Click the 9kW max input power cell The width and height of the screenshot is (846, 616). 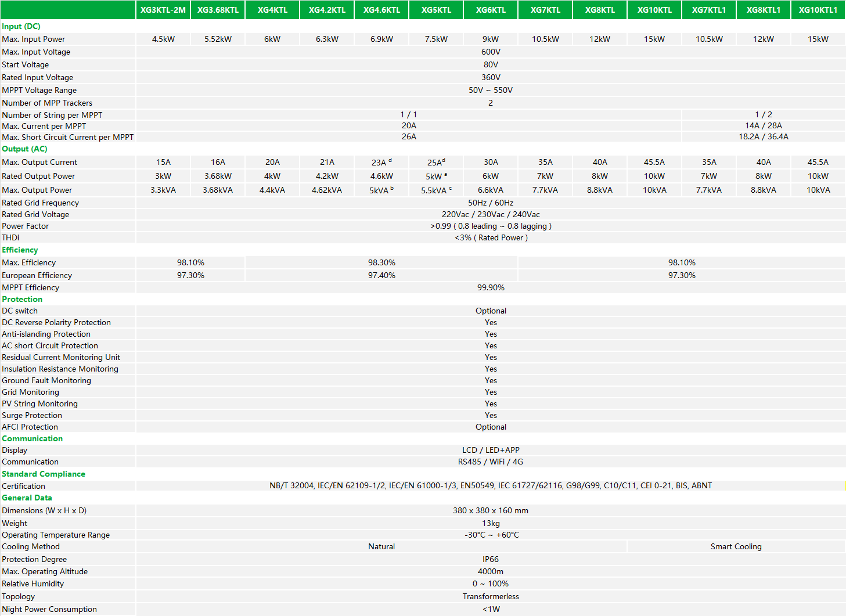pos(491,39)
